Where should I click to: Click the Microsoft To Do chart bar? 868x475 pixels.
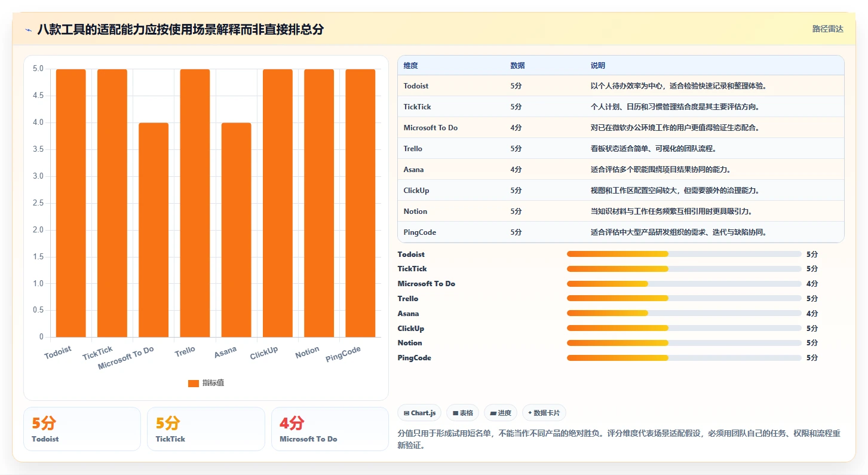(154, 230)
